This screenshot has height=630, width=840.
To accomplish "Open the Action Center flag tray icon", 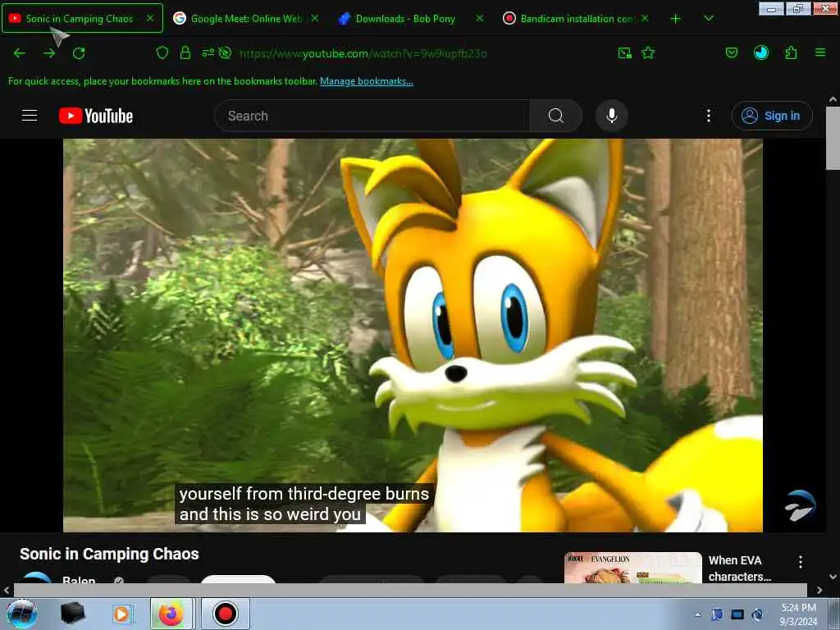I will pos(717,614).
